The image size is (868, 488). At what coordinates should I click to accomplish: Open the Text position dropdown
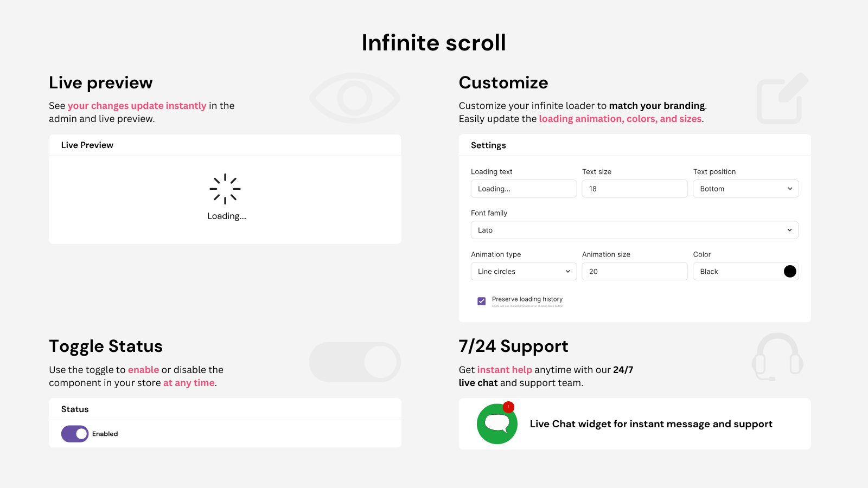coord(745,189)
